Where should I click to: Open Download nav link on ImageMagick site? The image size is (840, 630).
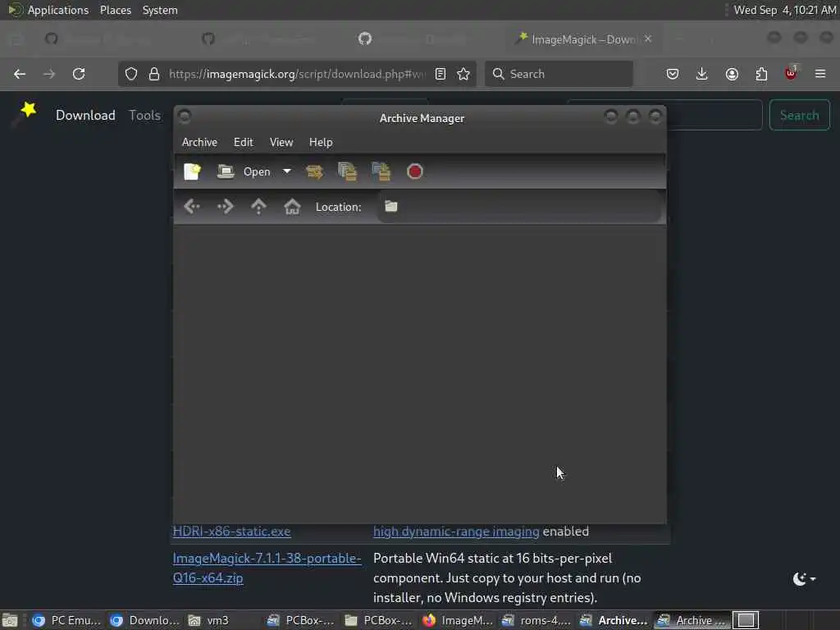tap(85, 115)
